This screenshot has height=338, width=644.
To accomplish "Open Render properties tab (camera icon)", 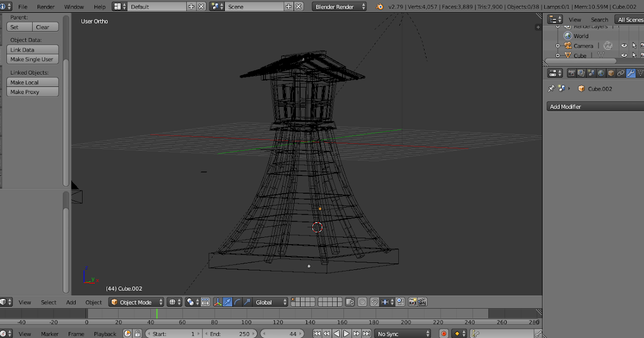I will click(572, 73).
